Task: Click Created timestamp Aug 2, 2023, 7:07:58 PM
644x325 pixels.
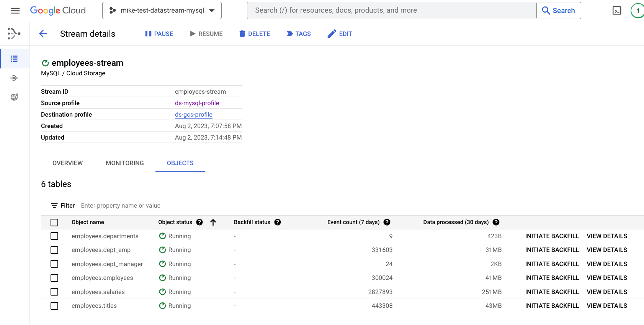Action: [208, 126]
